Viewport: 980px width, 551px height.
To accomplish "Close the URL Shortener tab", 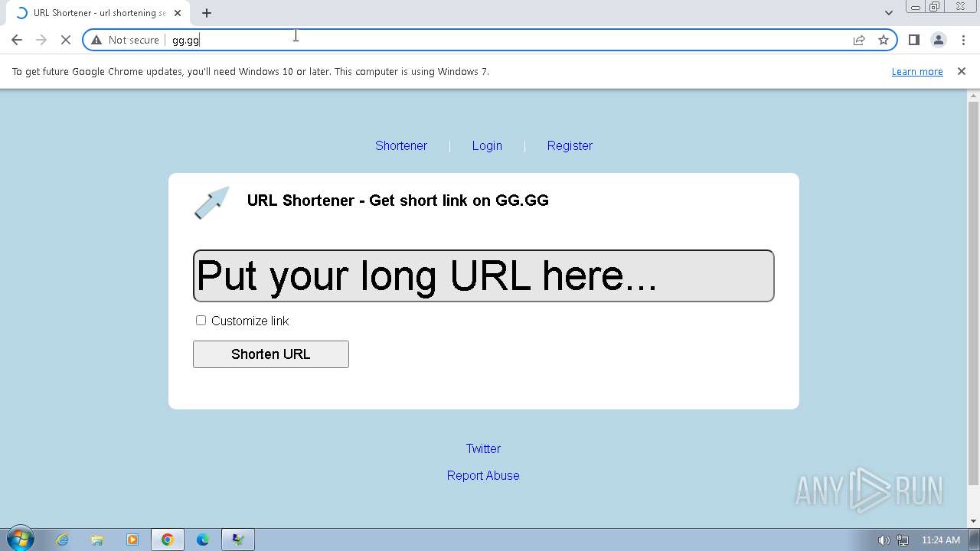I will (178, 13).
